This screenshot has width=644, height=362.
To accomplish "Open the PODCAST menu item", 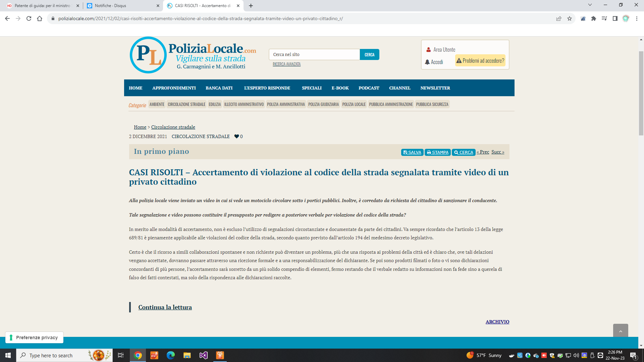I will [369, 88].
